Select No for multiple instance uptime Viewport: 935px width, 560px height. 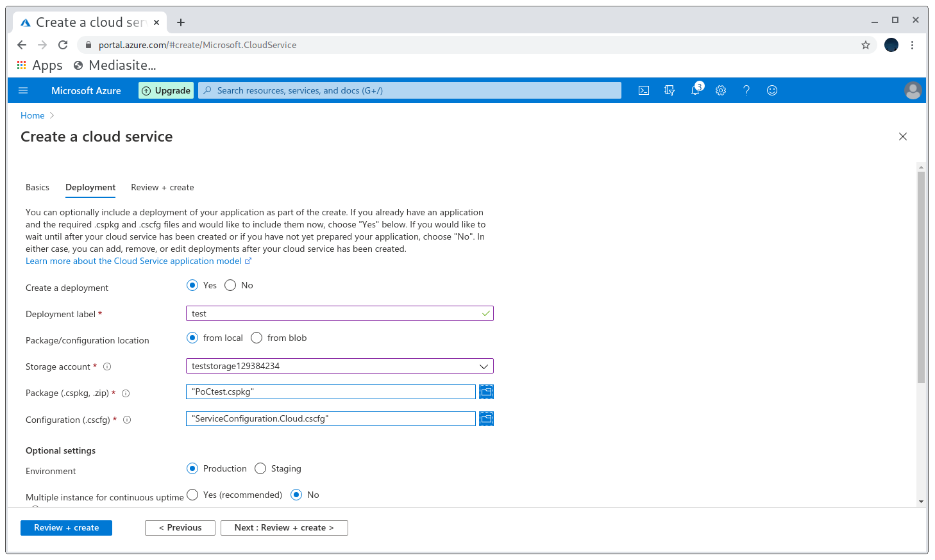[x=296, y=495]
